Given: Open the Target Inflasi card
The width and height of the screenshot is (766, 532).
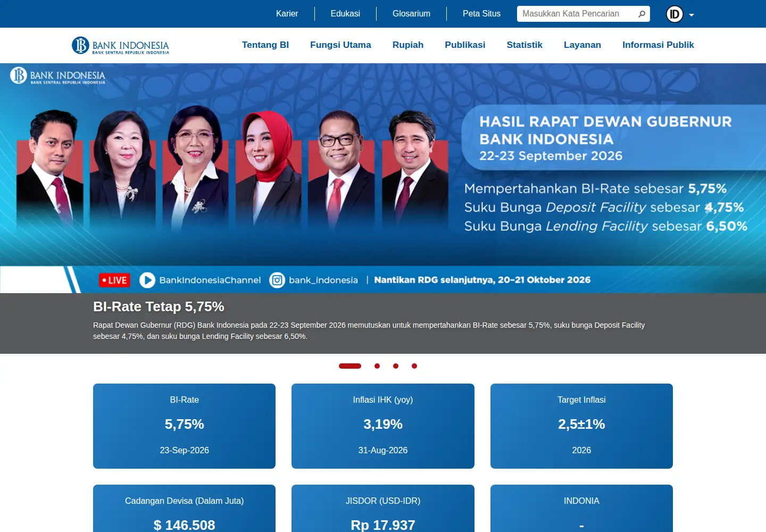Looking at the screenshot, I should (x=581, y=426).
